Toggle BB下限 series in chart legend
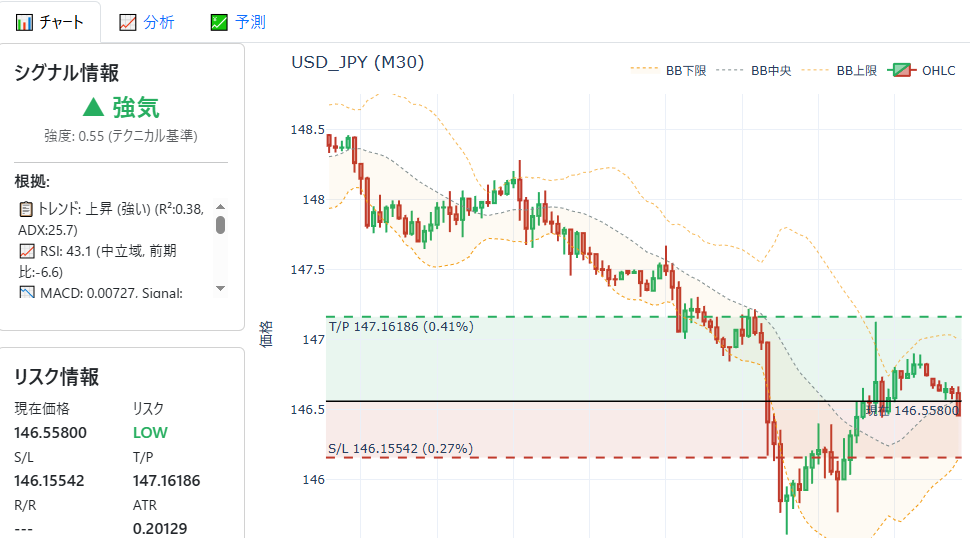Screen dimensions: 970x538 click(x=668, y=71)
